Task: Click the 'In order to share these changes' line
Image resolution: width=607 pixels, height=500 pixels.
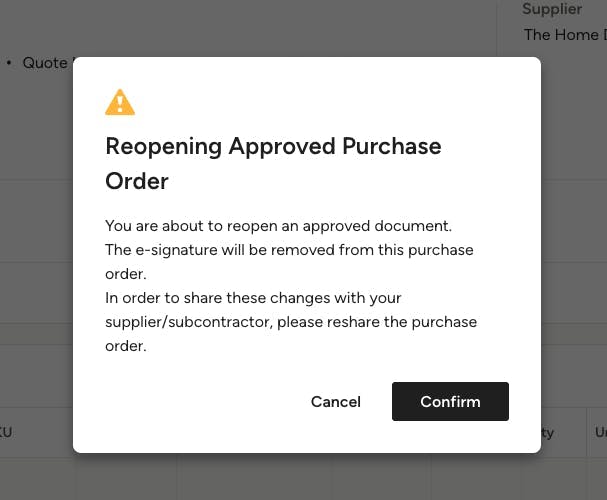Action: pyautogui.click(x=253, y=298)
